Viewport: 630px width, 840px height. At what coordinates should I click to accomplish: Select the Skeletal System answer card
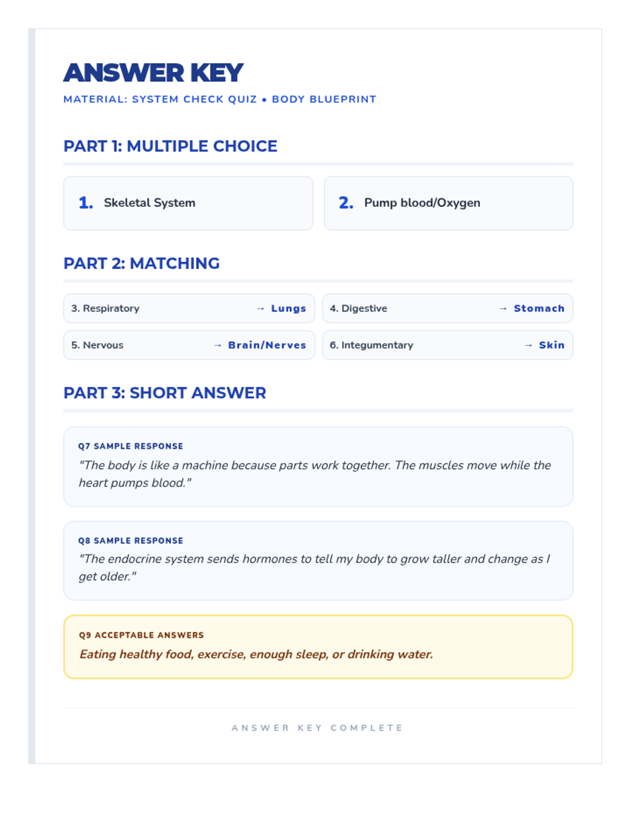point(188,203)
